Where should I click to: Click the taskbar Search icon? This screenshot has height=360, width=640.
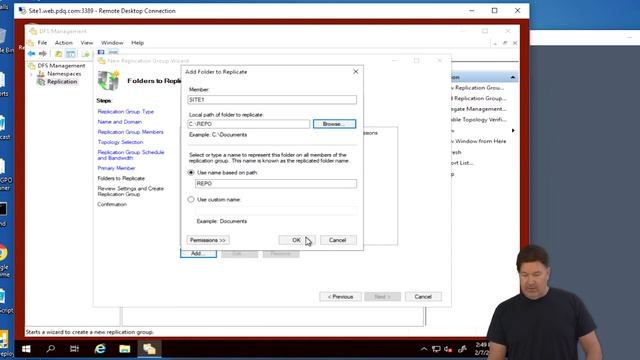(51, 349)
